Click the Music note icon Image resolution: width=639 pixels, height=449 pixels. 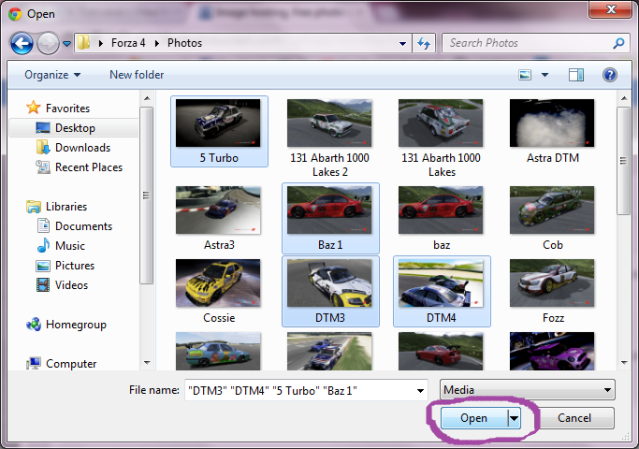pyautogui.click(x=43, y=245)
